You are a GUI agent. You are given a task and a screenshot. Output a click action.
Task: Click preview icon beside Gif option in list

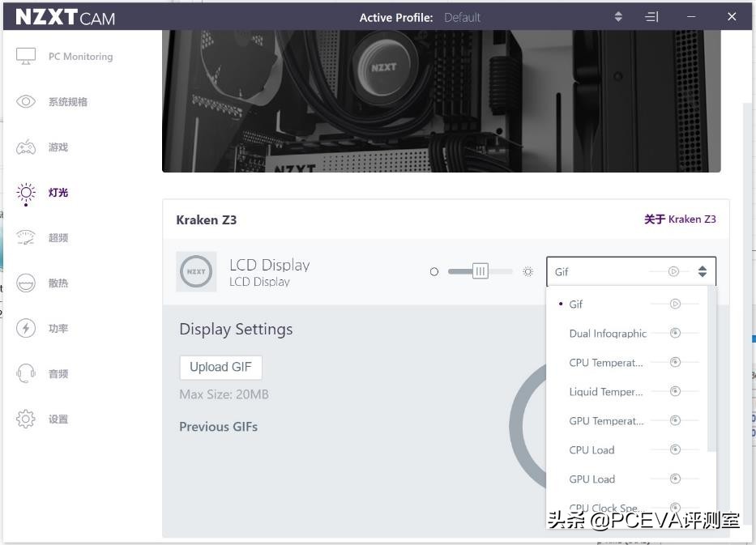[x=675, y=304]
